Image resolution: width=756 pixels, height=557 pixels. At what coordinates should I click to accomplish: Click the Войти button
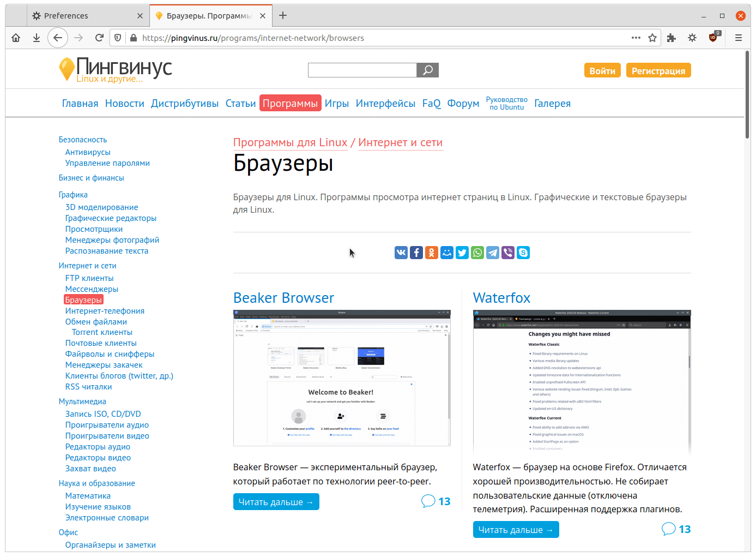pyautogui.click(x=602, y=70)
